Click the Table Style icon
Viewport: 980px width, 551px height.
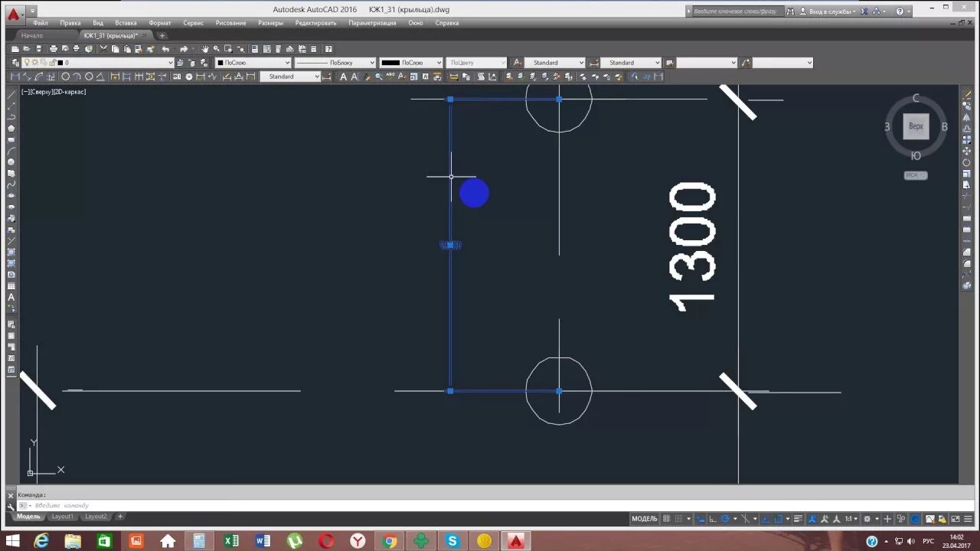pos(670,62)
